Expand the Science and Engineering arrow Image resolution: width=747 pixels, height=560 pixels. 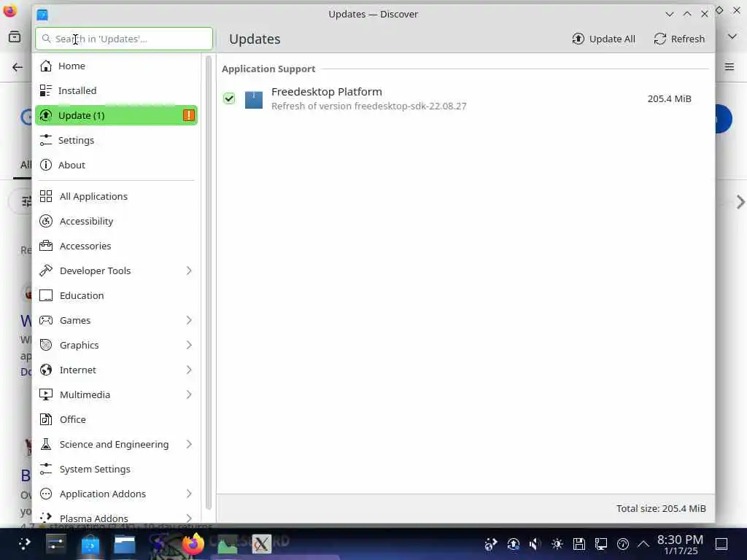pyautogui.click(x=189, y=444)
